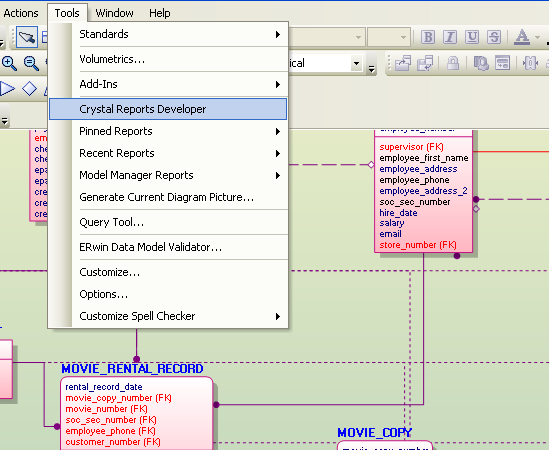Click the toolbar icon right of padlock
The height and width of the screenshot is (450, 549).
click(x=481, y=63)
